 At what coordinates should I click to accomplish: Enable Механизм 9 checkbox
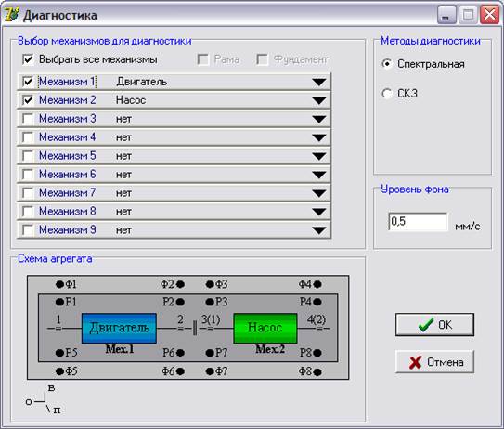(x=28, y=230)
